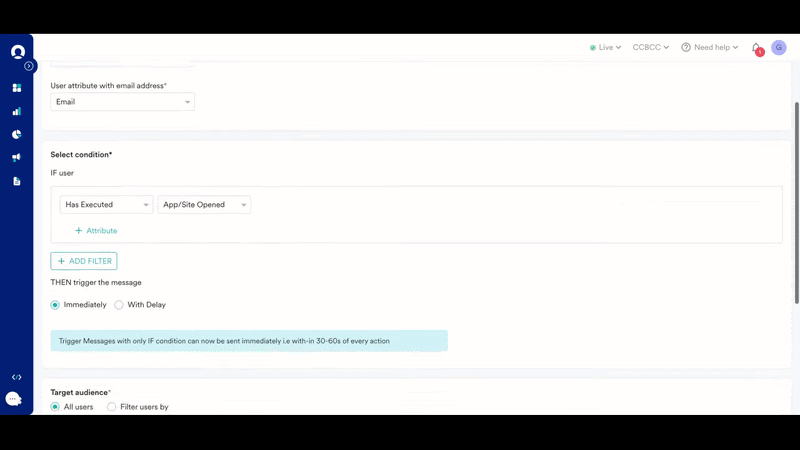Open the bar chart analytics icon
Screen dimensions: 800x450
coord(17,111)
